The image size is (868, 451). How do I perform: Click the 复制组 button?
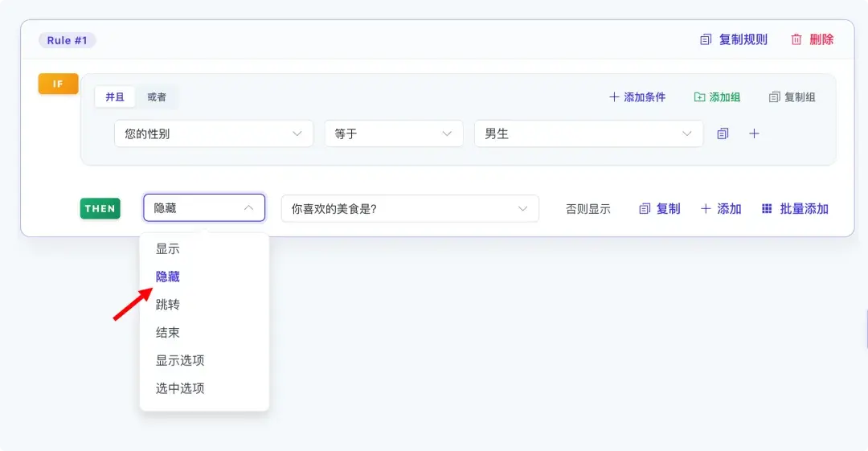tap(792, 97)
